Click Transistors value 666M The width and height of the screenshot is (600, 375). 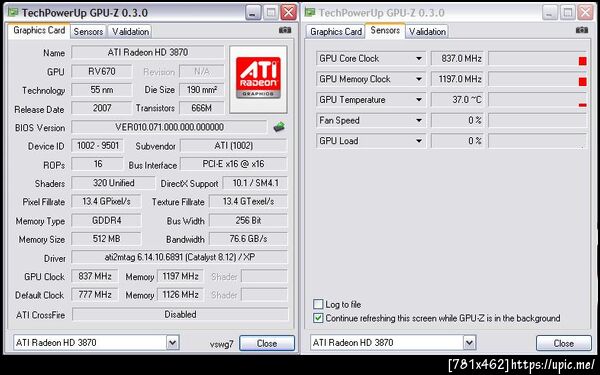202,108
